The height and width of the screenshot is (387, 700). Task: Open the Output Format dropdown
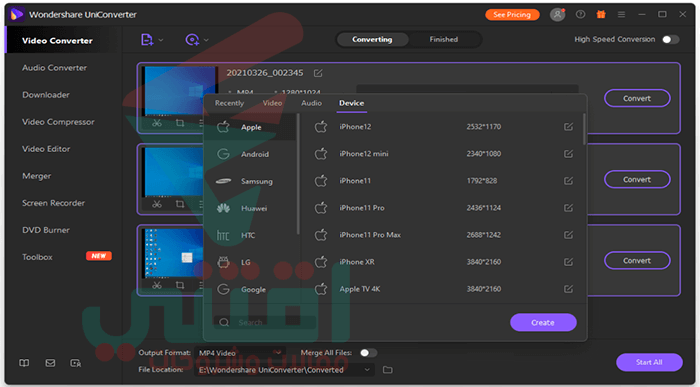pos(240,353)
